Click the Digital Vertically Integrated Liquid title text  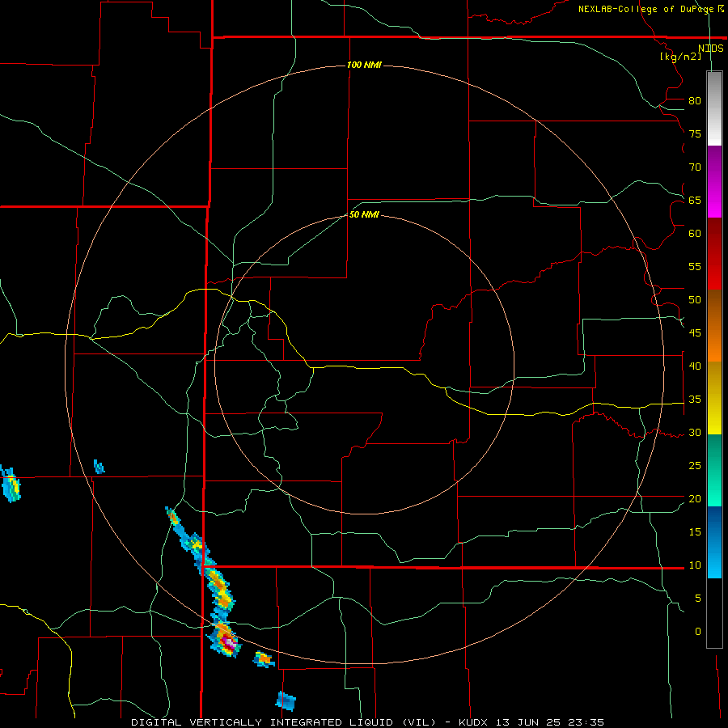tap(284, 722)
